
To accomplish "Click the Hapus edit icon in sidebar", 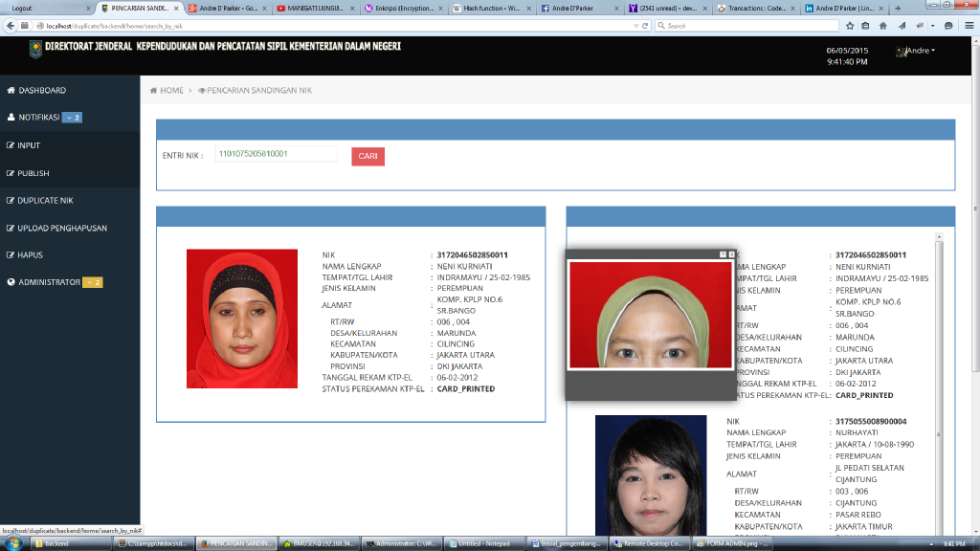I will [11, 255].
